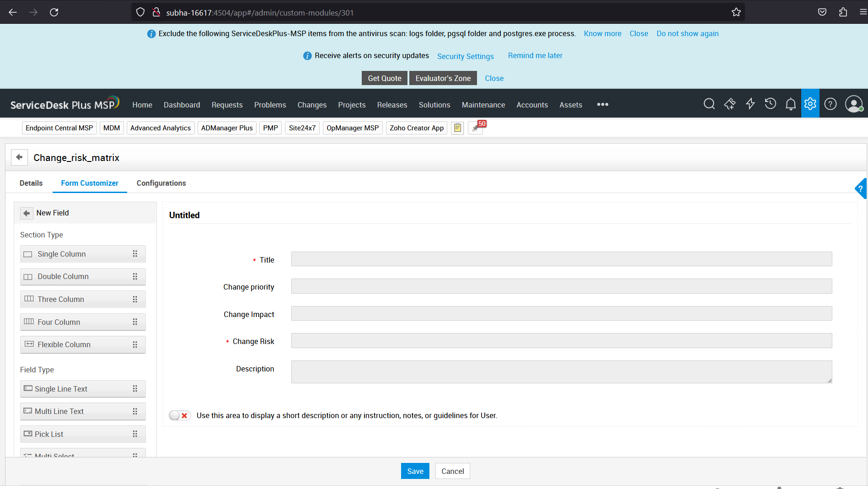This screenshot has height=489, width=868.
Task: Open the Requests menu item
Action: 227,105
